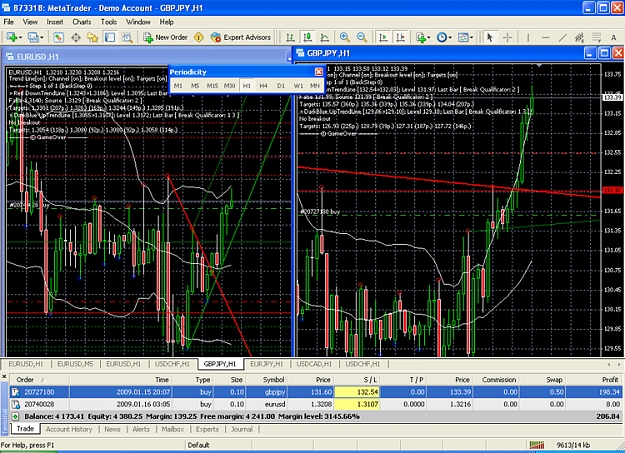Click the connection status bars icon
Image resolution: width=625 pixels, height=453 pixels.
tap(537, 445)
